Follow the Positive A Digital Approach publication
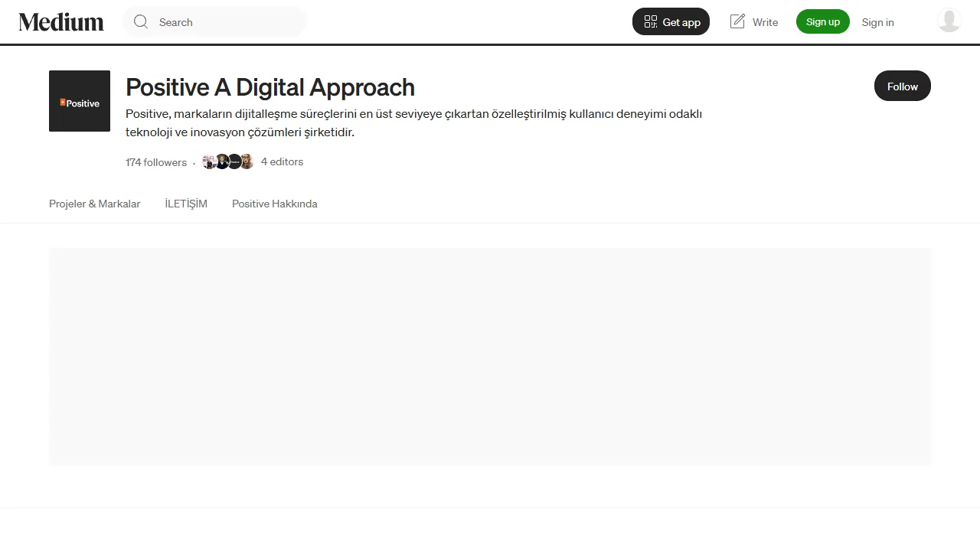The image size is (980, 551). coord(902,86)
